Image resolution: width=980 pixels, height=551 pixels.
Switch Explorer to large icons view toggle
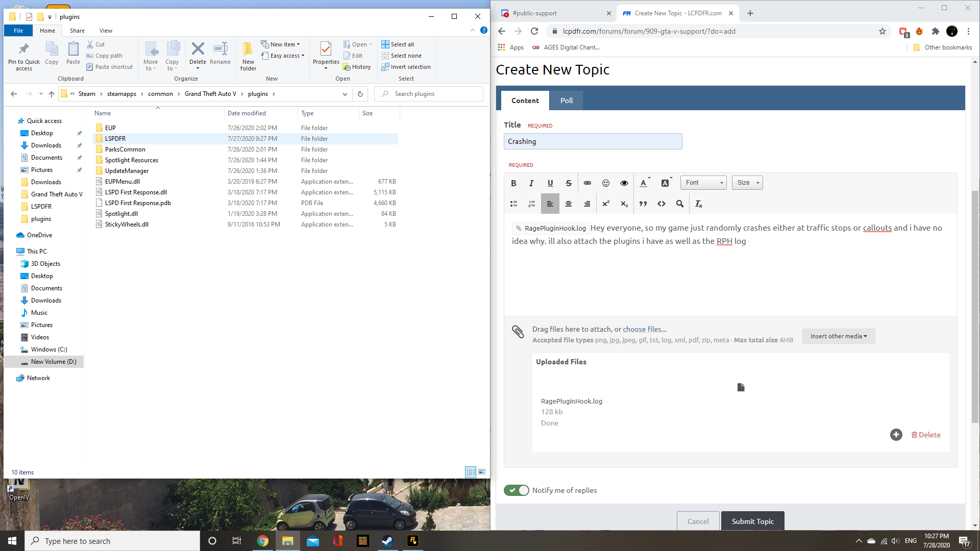tap(482, 472)
